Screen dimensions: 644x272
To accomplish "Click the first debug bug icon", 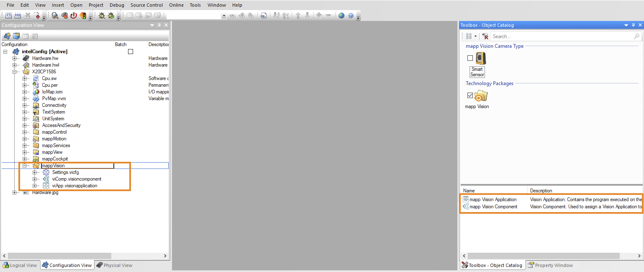I will pyautogui.click(x=102, y=16).
